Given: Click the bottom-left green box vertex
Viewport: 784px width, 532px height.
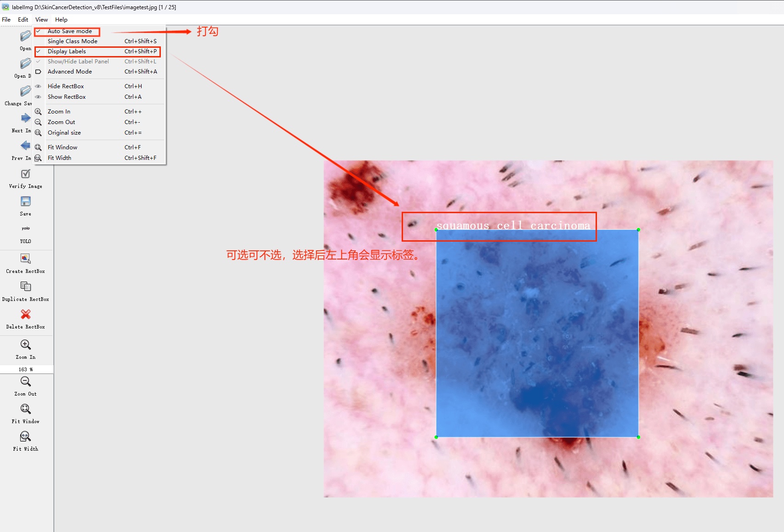Looking at the screenshot, I should [x=436, y=437].
